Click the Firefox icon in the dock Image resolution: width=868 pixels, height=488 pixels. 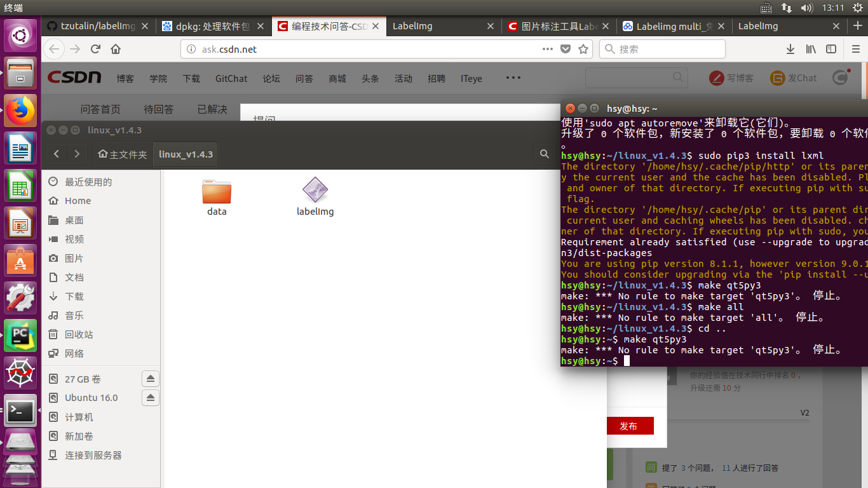(x=20, y=111)
